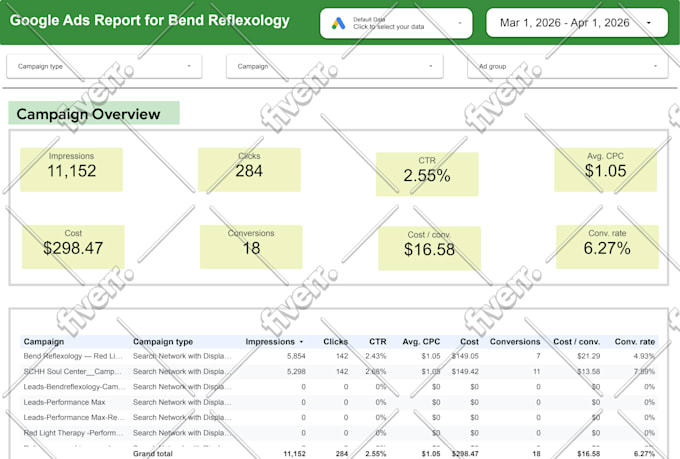Screen dimensions: 680x459
Task: Click the $149.05 cost cell
Action: pos(465,356)
